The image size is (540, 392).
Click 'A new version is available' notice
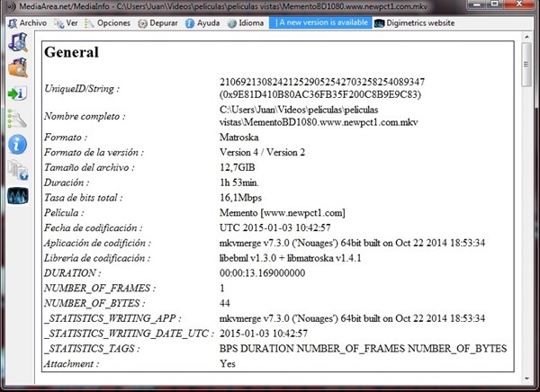coord(320,22)
